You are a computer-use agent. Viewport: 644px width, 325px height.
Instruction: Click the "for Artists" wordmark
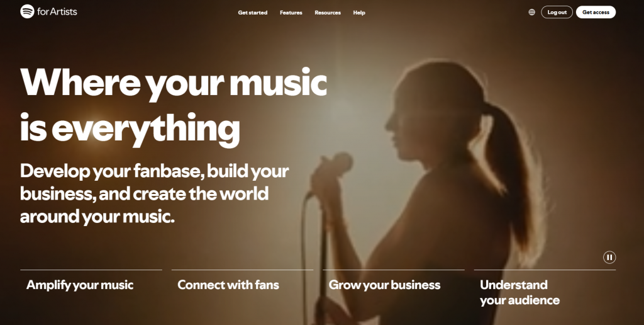pos(57,11)
